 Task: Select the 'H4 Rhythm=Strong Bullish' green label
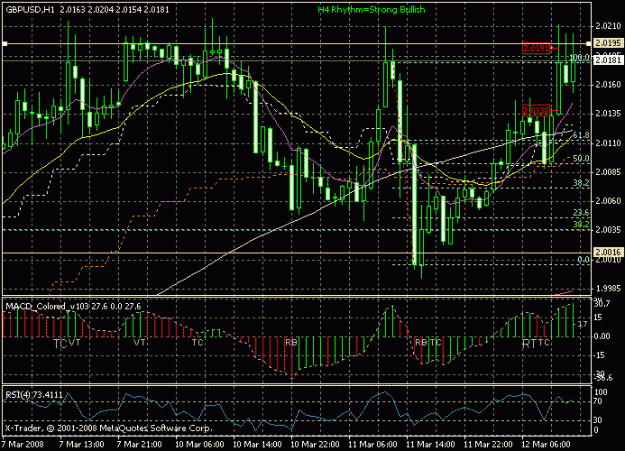tap(371, 10)
